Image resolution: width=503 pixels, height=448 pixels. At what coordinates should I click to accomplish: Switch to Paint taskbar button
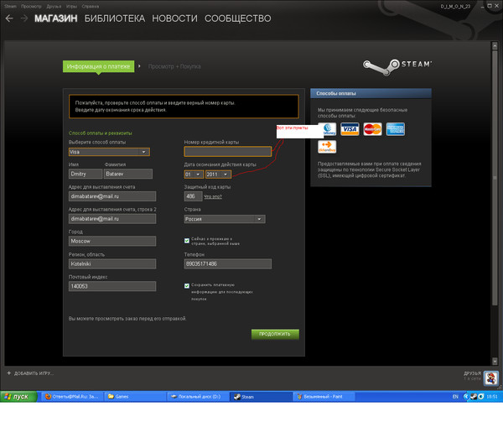pyautogui.click(x=324, y=397)
